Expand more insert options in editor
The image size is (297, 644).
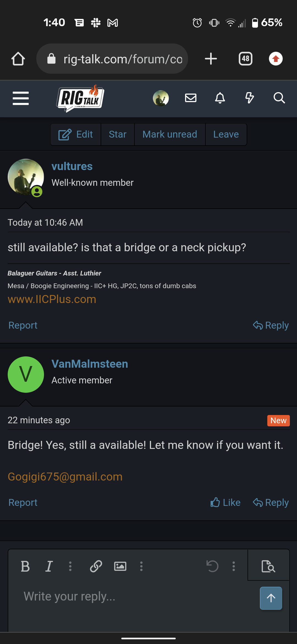[141, 566]
